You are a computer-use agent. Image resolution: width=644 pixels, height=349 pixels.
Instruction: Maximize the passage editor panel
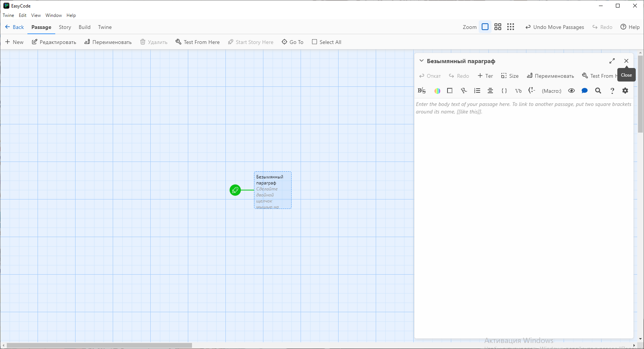(x=612, y=61)
